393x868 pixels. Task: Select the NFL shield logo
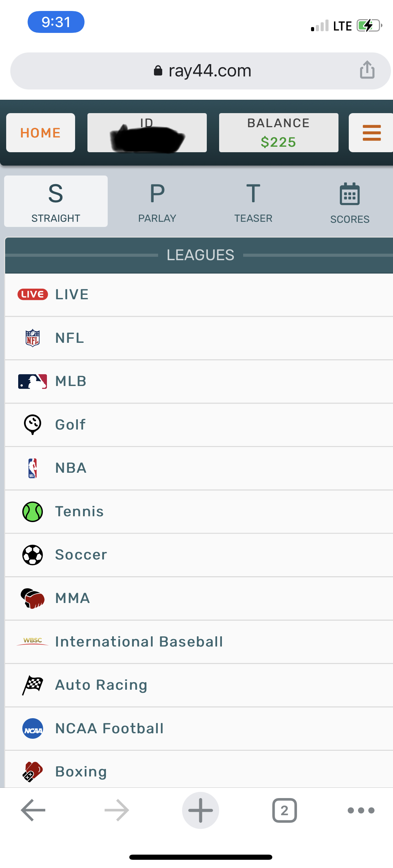[33, 338]
